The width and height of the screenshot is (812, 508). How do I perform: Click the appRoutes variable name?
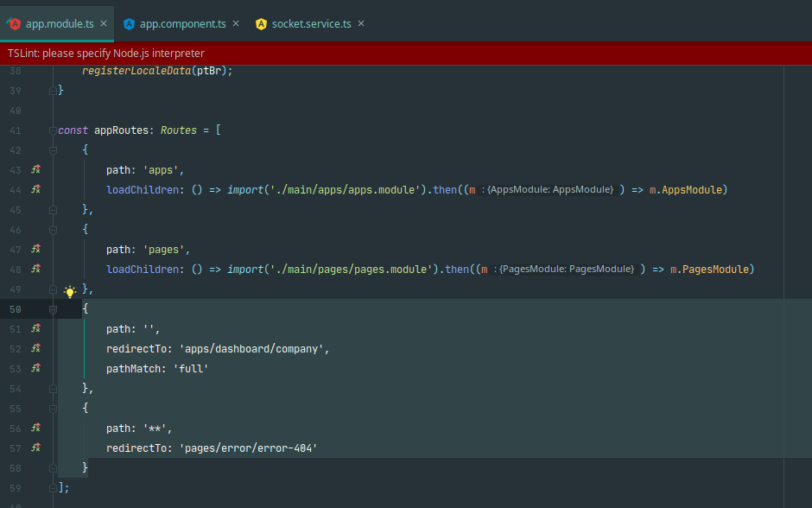click(121, 130)
